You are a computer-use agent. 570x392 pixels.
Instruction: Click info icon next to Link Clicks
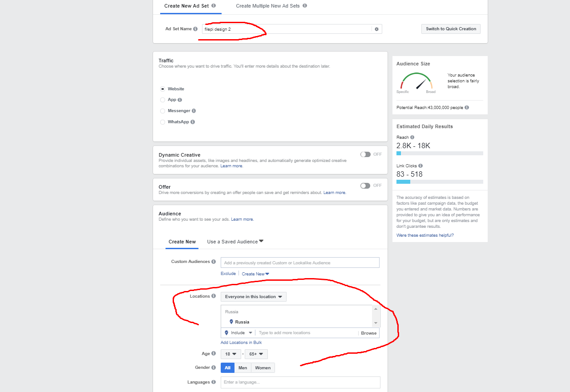420,166
